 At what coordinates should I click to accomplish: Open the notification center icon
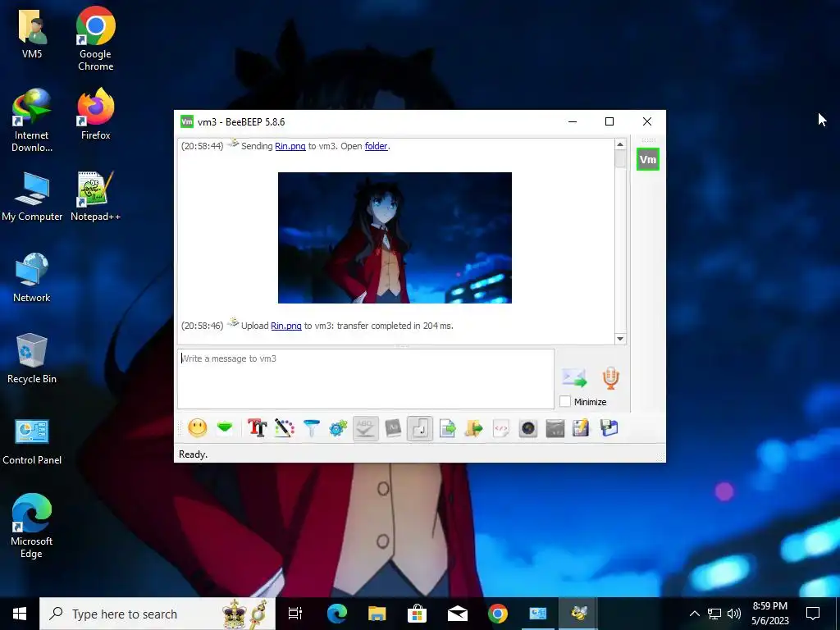click(813, 614)
